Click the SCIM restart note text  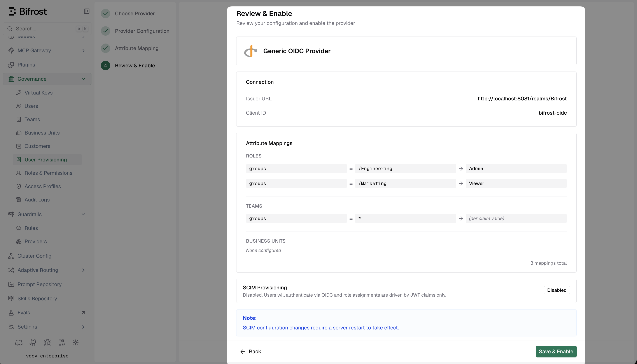pyautogui.click(x=321, y=328)
